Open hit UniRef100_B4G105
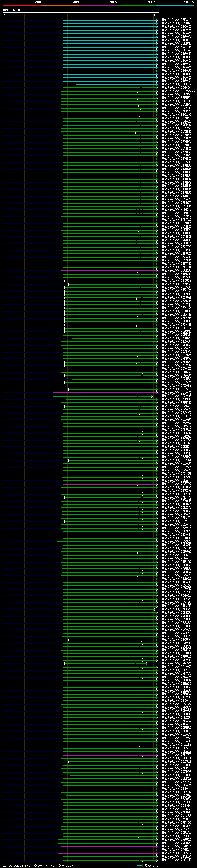Screen dimensions: 197x868 (177, 115)
